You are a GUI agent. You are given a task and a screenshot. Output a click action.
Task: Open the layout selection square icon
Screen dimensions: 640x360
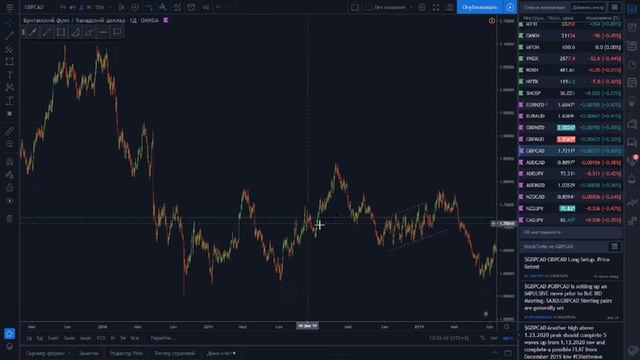[x=355, y=7]
